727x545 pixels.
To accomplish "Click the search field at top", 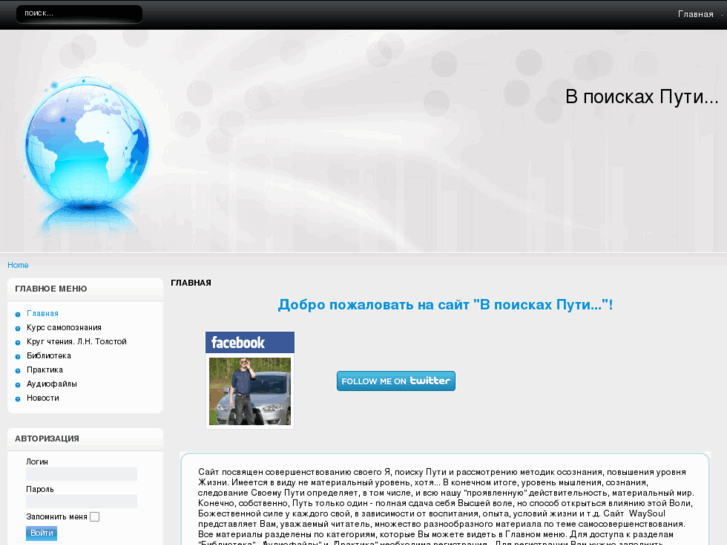I will pyautogui.click(x=79, y=13).
